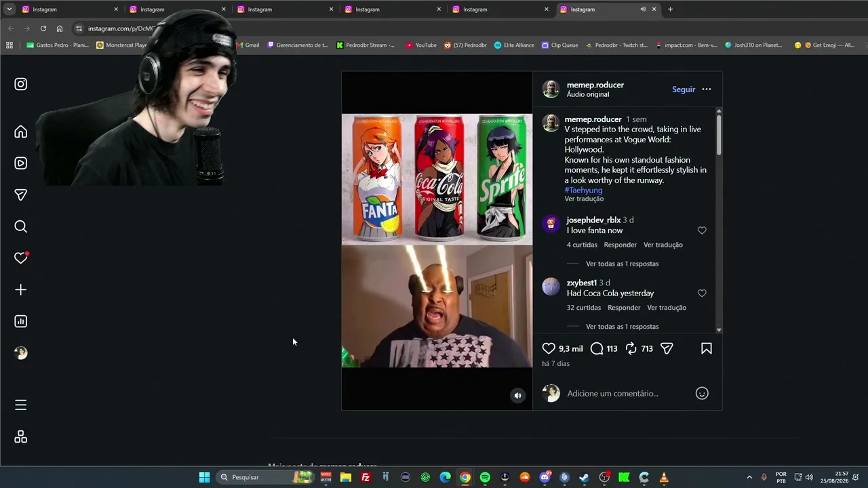
Task: Select the Instagram tab with audio playing
Action: point(609,9)
